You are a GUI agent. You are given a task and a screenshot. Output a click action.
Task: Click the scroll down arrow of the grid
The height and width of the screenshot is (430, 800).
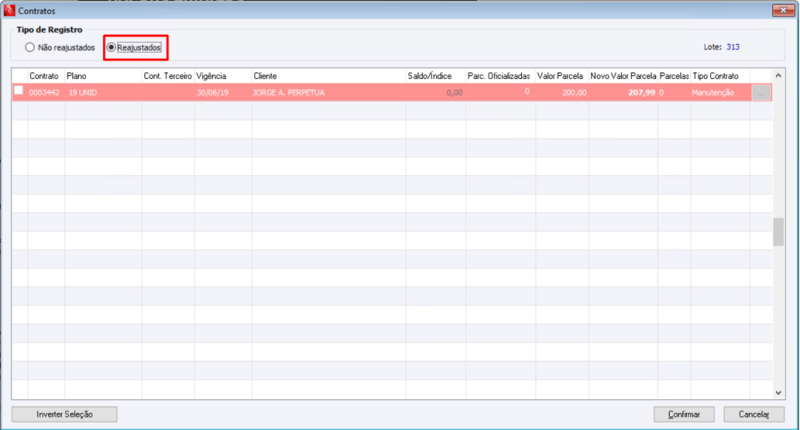[778, 392]
